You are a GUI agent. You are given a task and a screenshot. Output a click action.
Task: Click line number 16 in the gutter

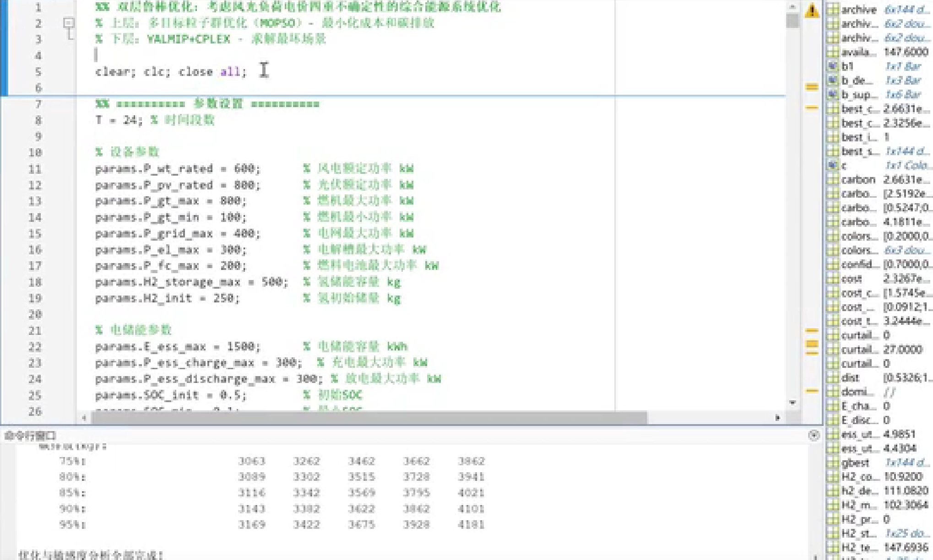[35, 250]
